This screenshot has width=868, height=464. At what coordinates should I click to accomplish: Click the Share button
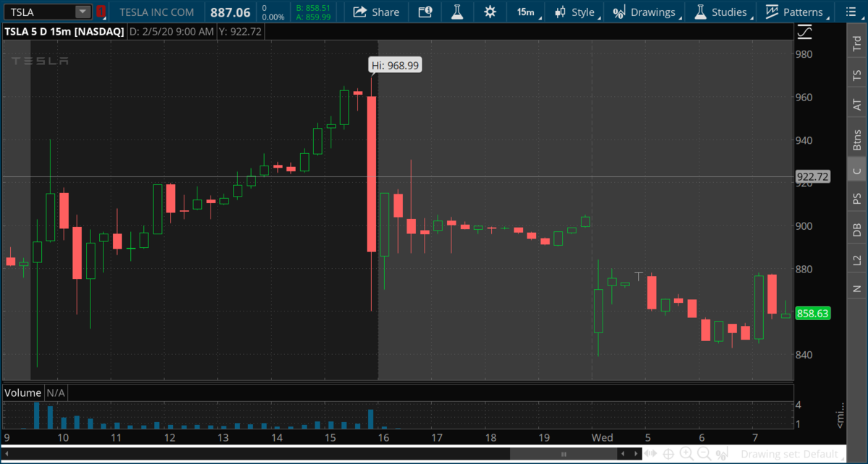[x=376, y=12]
